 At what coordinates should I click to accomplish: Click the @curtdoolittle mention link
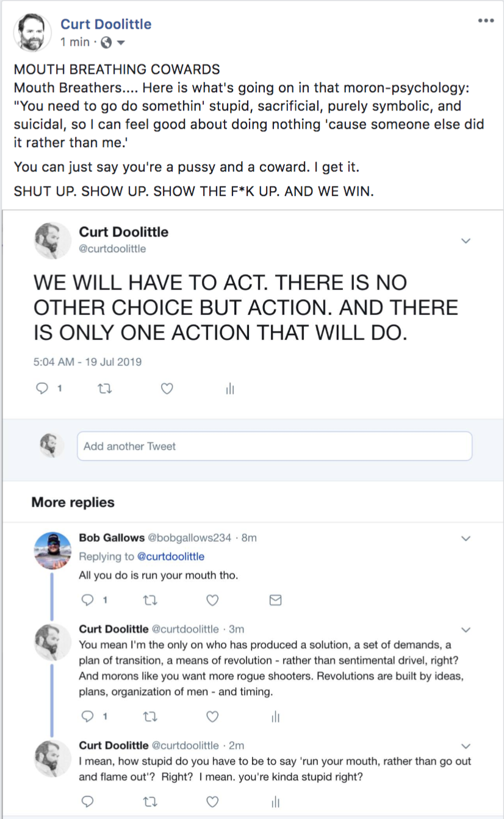[170, 556]
